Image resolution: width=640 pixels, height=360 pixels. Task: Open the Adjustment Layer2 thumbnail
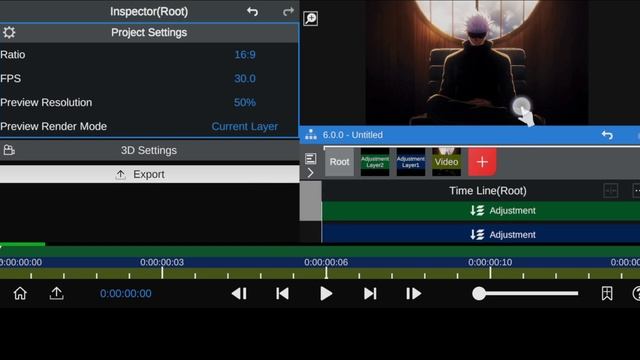(x=375, y=162)
